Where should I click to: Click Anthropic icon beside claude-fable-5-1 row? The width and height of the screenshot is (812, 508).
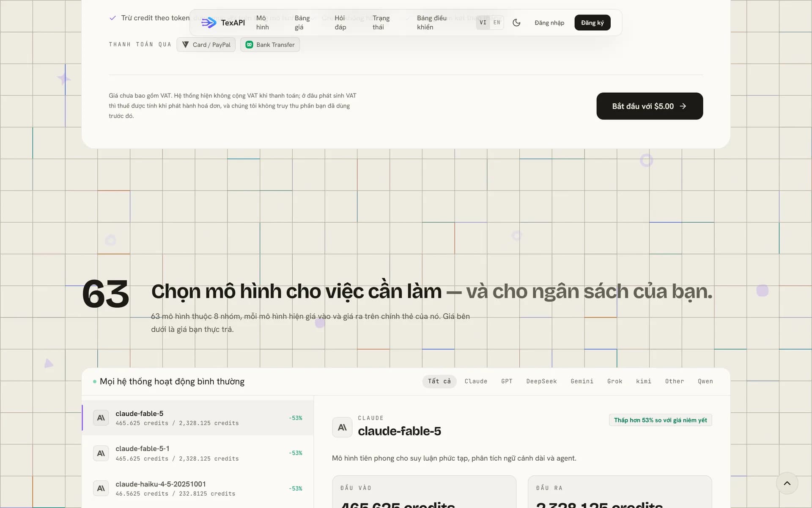pos(101,453)
